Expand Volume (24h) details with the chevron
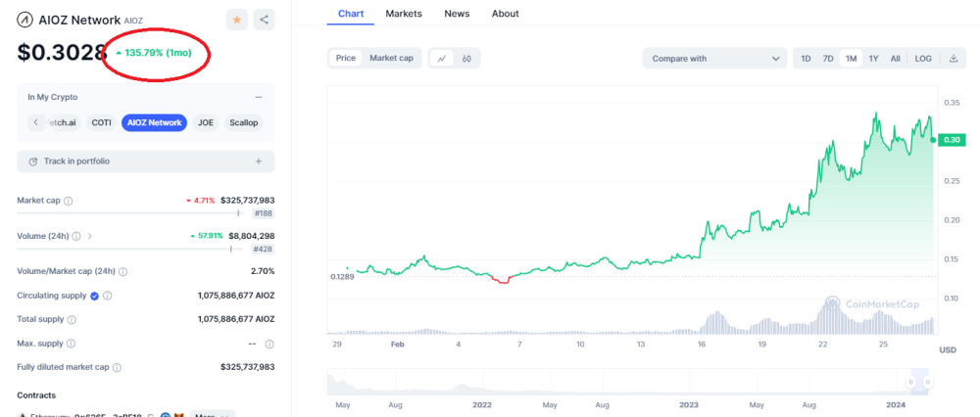Viewport: 980px width, 417px height. (90, 236)
